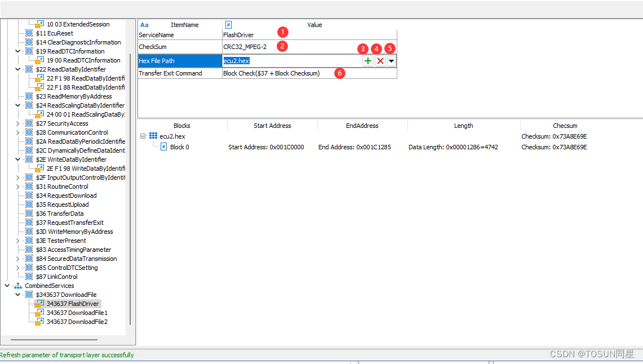643x364 pixels.
Task: Expand the $27 SecurityAccess node
Action: click(x=17, y=123)
